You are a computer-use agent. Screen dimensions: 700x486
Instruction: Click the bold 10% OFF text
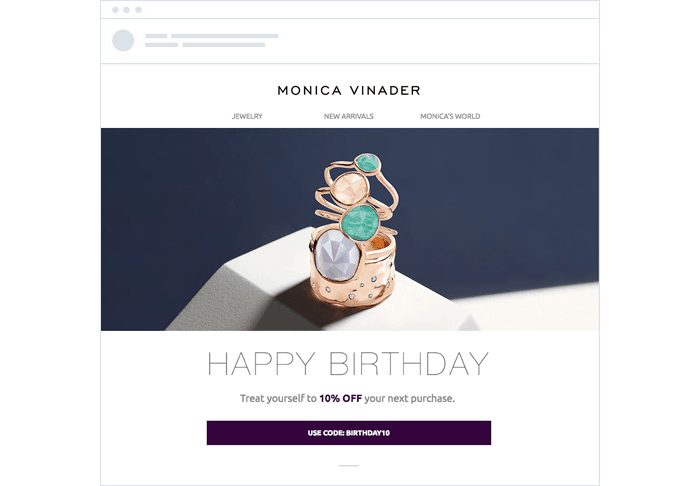341,399
